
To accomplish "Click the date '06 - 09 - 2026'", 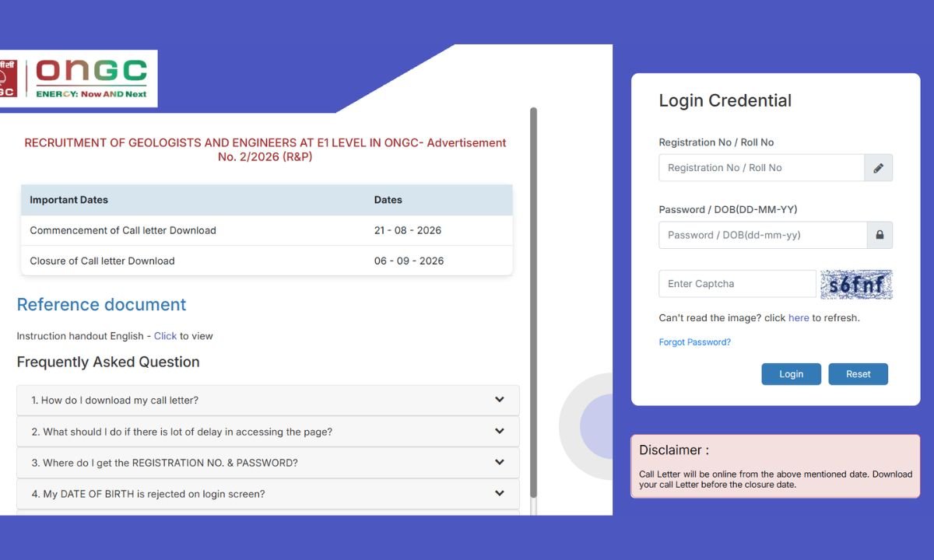I will (x=409, y=261).
